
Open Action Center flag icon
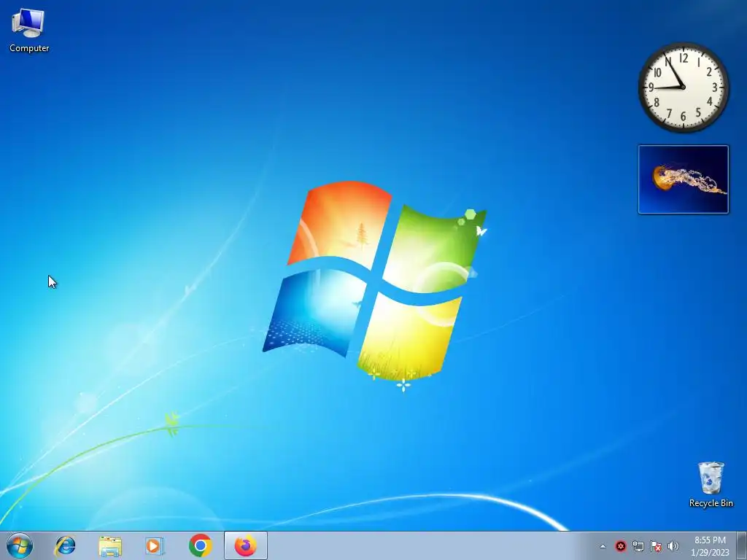coord(656,546)
